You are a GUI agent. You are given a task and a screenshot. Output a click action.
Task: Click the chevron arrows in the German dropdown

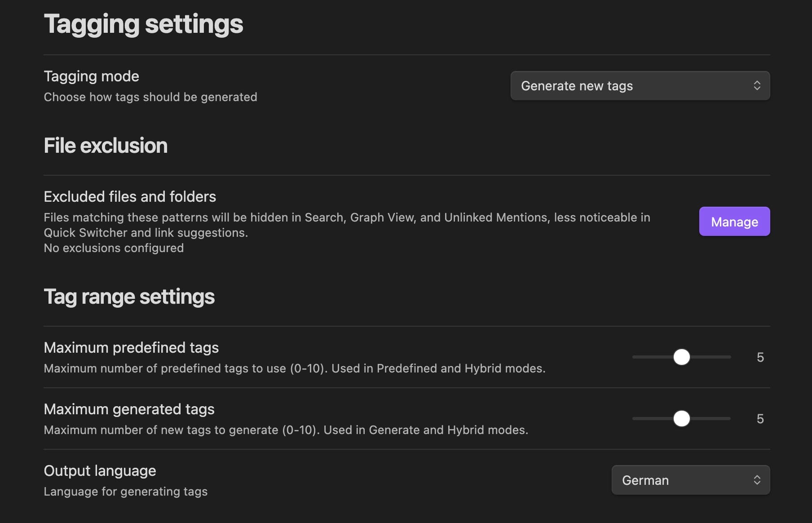757,480
